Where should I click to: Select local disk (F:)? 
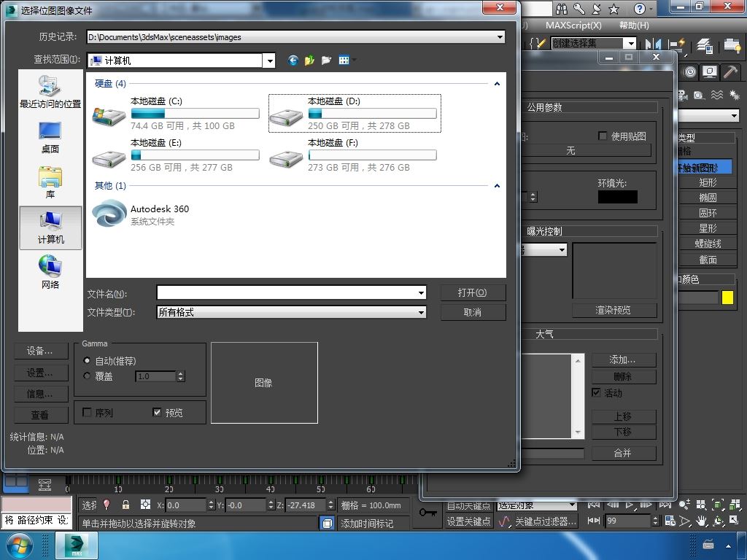coord(355,155)
